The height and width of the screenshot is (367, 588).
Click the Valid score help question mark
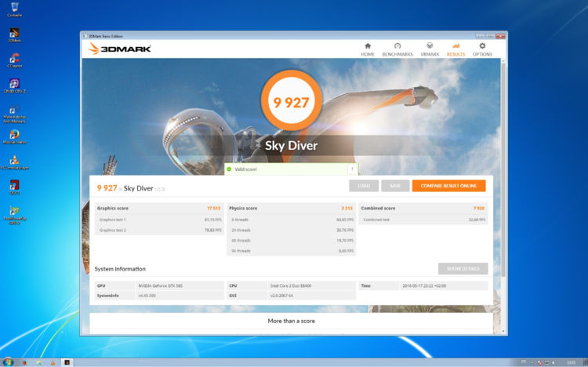[352, 169]
